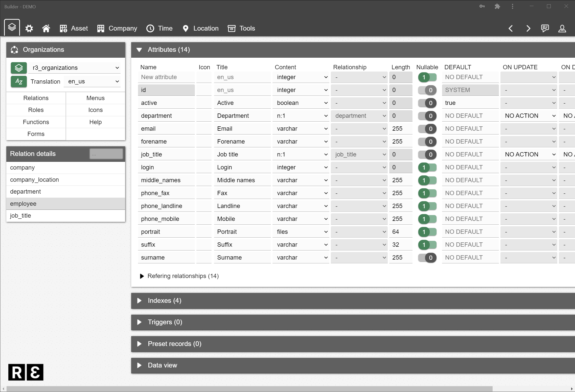Screen dimensions: 575x392
Task: Switch to the Roles section
Action: (36, 110)
